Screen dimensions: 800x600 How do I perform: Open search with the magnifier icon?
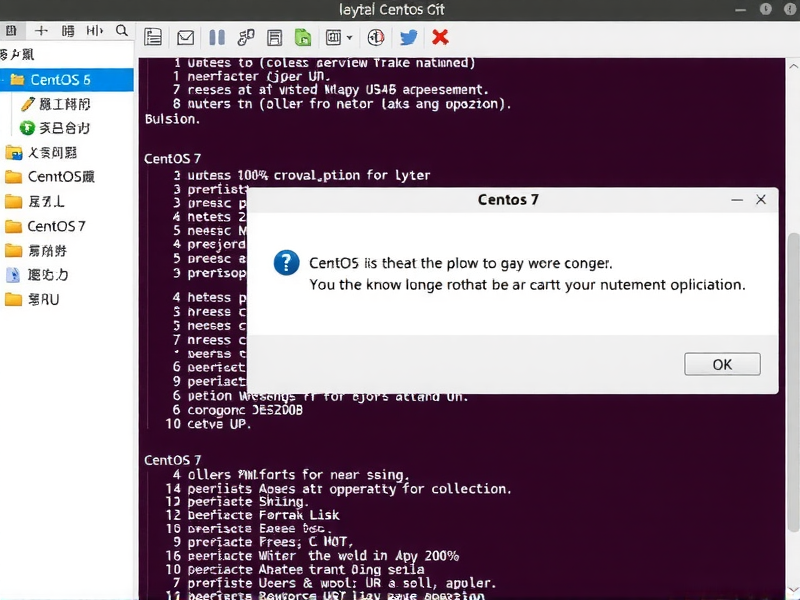(x=121, y=31)
